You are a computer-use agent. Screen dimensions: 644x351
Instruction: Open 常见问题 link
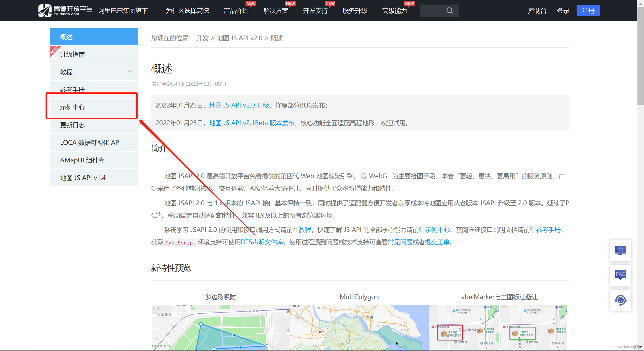pyautogui.click(x=400, y=242)
